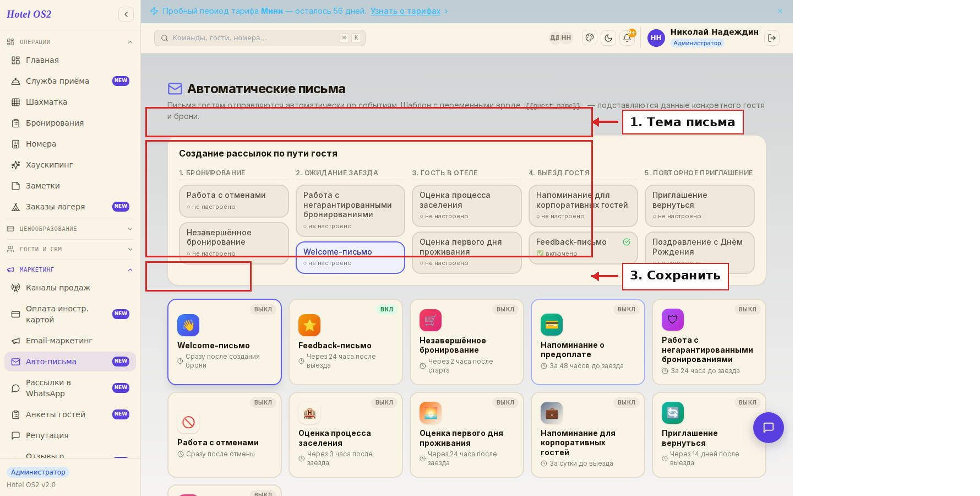The height and width of the screenshot is (496, 980).
Task: Click the briefcase icon for корпоративных гостей
Action: coord(552,413)
